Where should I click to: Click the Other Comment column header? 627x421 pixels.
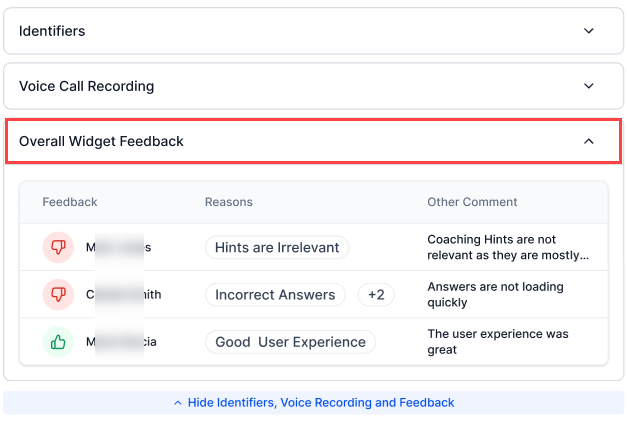click(472, 202)
